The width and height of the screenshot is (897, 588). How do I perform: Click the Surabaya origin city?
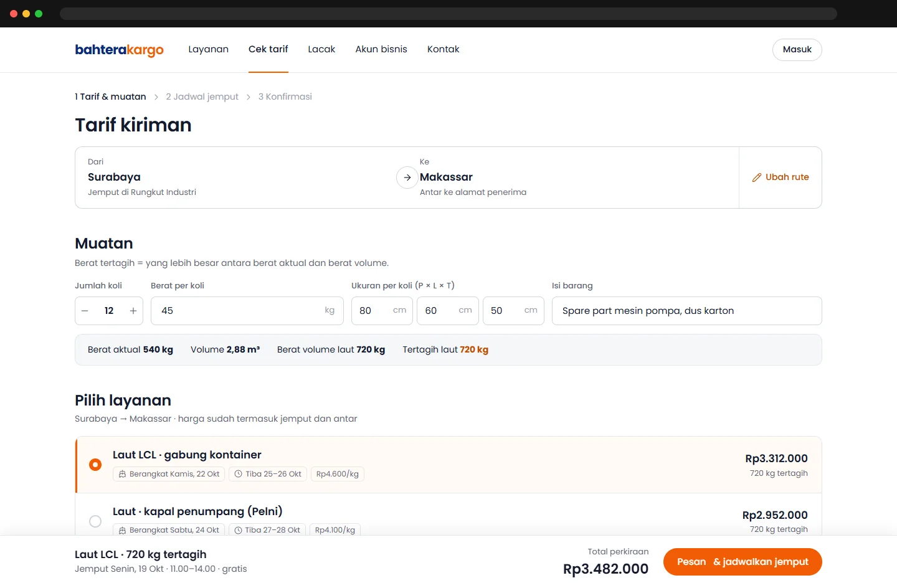114,178
